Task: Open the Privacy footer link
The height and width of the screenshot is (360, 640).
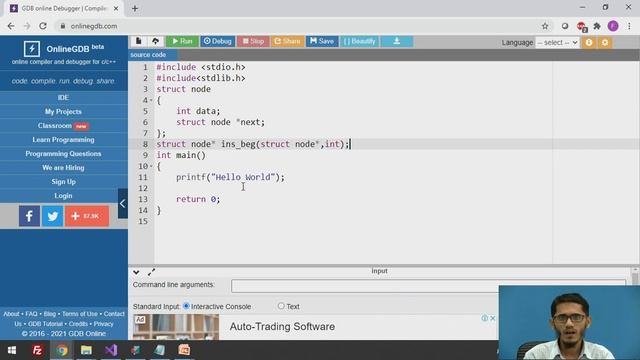Action: click(103, 324)
